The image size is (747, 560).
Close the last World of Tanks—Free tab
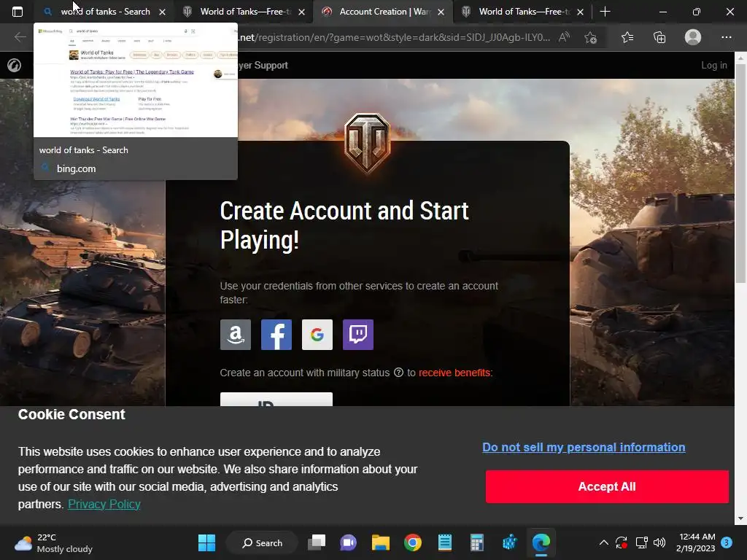coord(580,12)
